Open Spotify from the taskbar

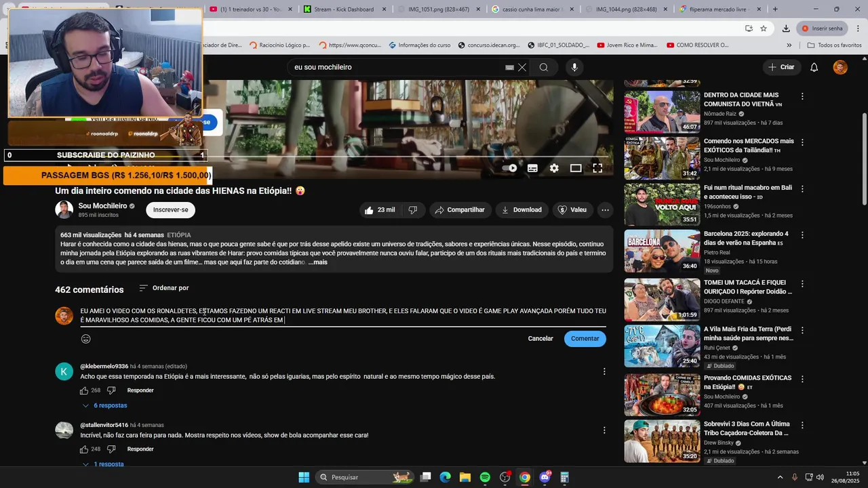coord(485,477)
